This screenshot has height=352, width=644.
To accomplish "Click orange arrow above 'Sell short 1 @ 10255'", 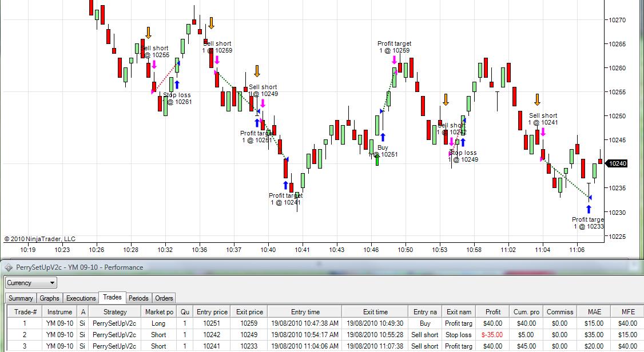I will pyautogui.click(x=148, y=33).
